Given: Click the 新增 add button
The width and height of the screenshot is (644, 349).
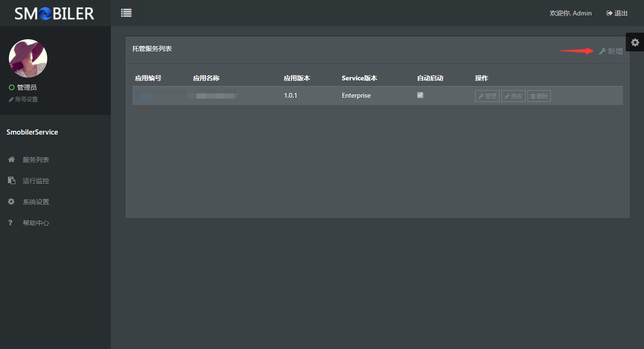Looking at the screenshot, I should pos(611,51).
